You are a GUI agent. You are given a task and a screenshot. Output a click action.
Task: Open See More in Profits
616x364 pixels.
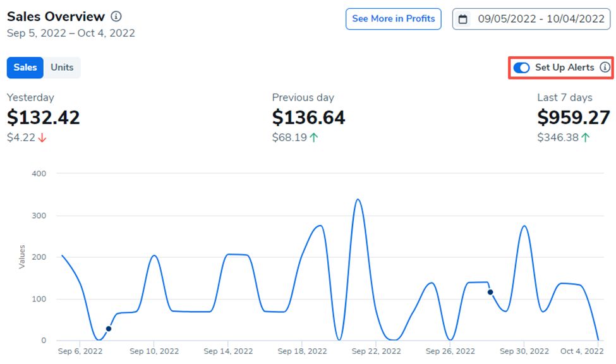point(393,19)
